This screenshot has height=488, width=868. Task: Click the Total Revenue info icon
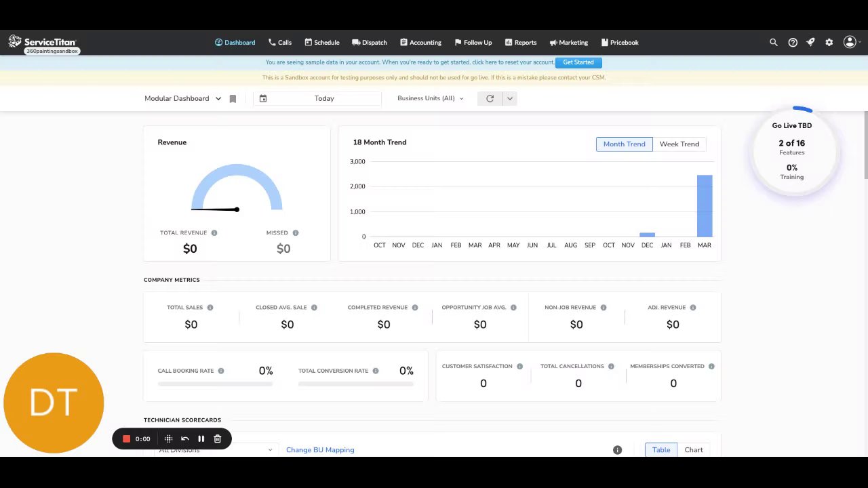pos(214,232)
